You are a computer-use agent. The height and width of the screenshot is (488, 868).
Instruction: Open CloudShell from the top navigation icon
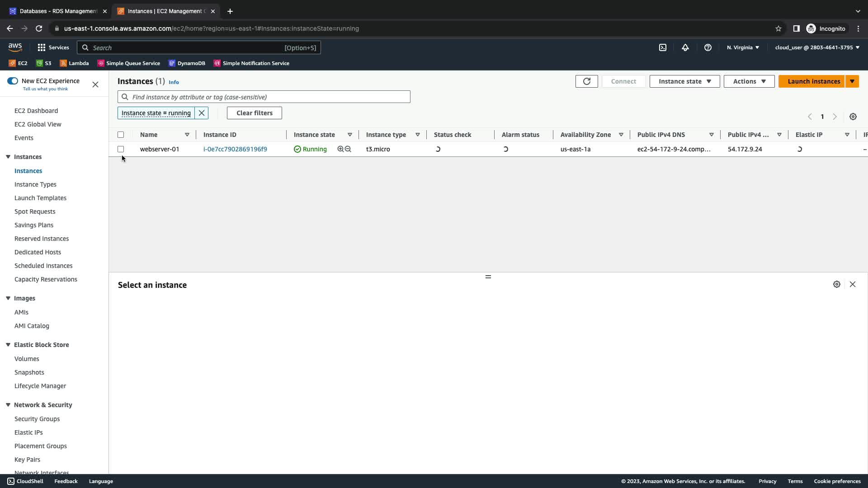tap(662, 47)
